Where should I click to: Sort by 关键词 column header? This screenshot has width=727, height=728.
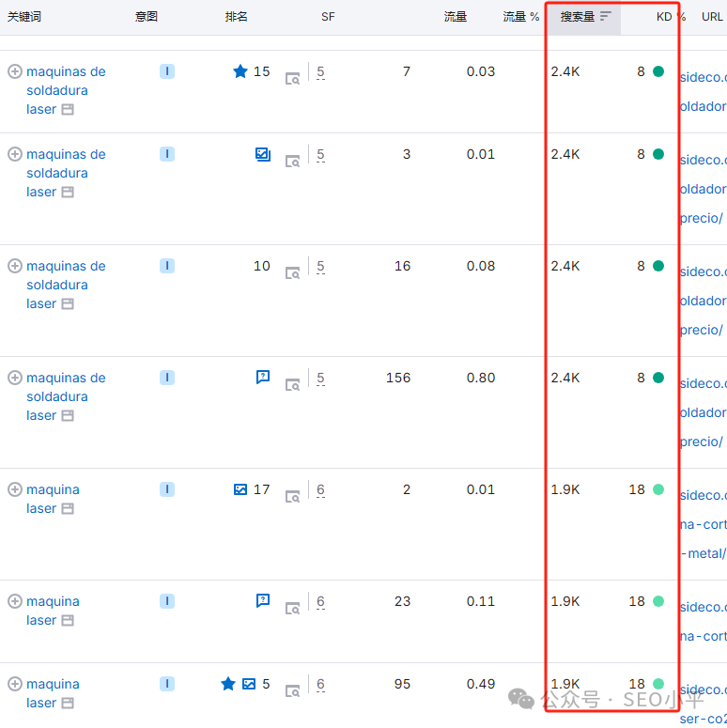tap(24, 17)
